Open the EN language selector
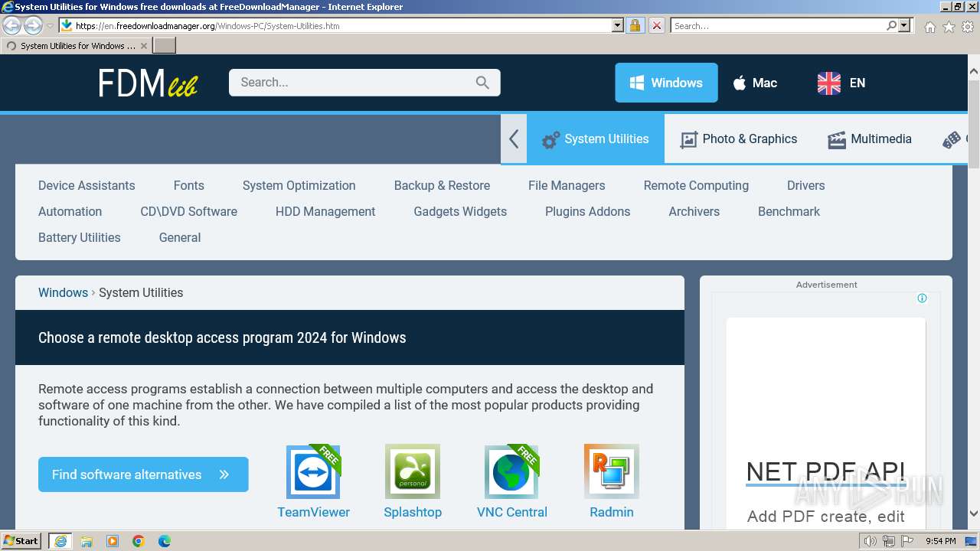The image size is (980, 551). [841, 83]
